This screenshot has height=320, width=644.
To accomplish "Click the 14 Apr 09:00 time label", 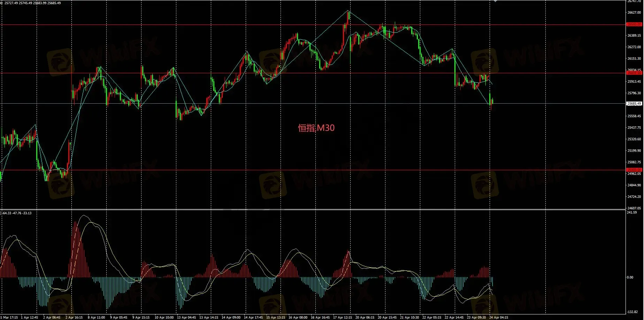I will [231, 318].
